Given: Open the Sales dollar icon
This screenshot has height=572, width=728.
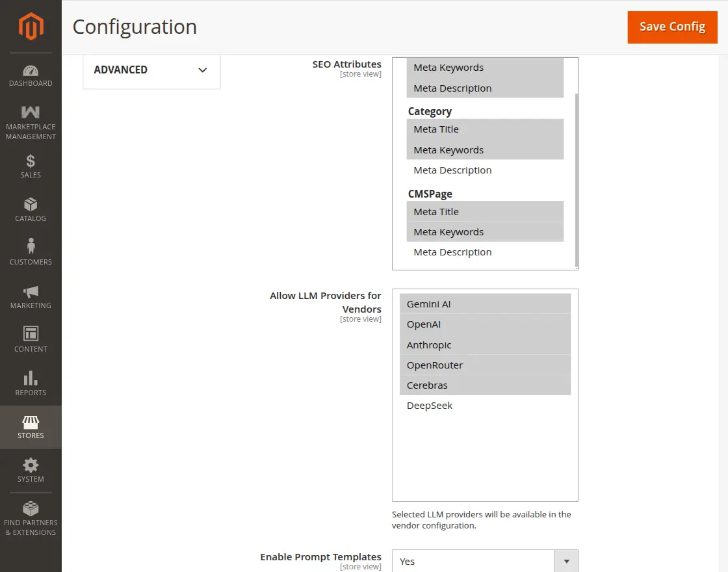Looking at the screenshot, I should (31, 161).
